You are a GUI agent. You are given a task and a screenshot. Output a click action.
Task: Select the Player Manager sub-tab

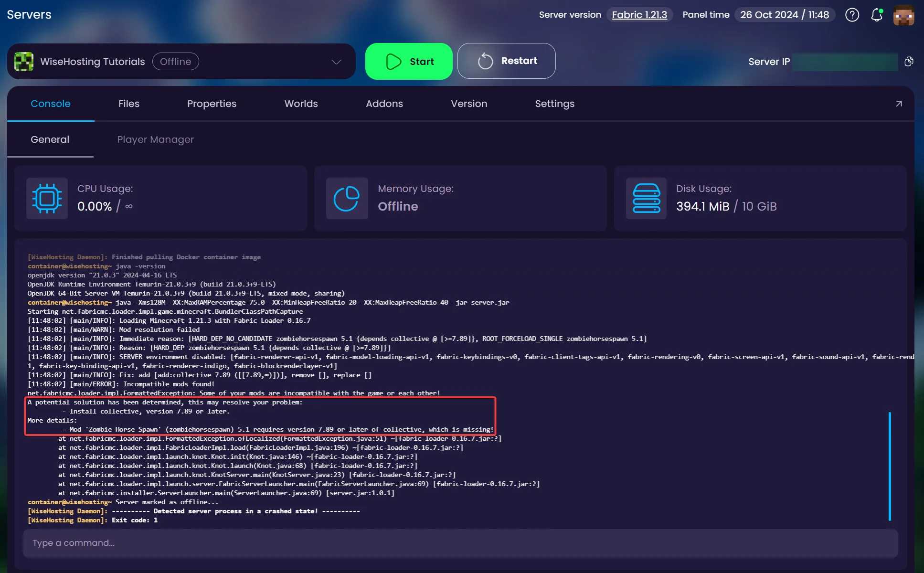(156, 139)
